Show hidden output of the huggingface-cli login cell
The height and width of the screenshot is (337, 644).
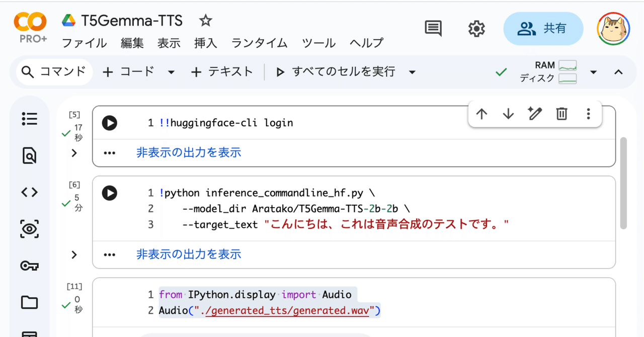click(x=188, y=152)
